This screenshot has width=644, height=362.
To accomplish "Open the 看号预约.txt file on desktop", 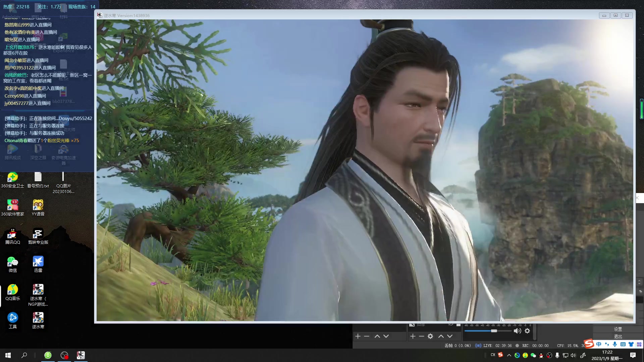I will [38, 180].
